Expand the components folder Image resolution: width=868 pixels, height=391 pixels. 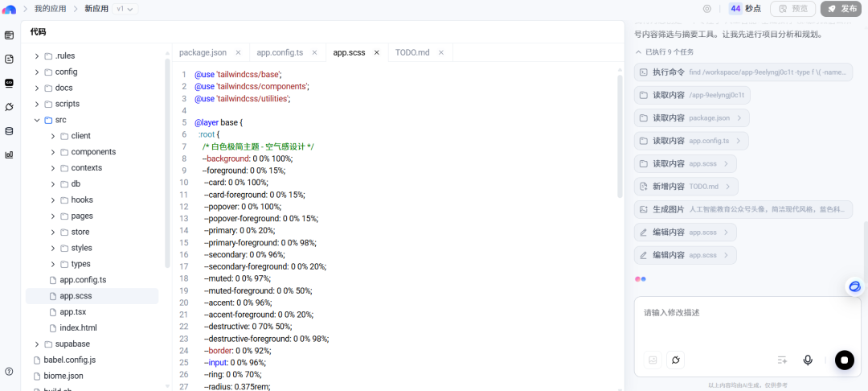coord(53,152)
